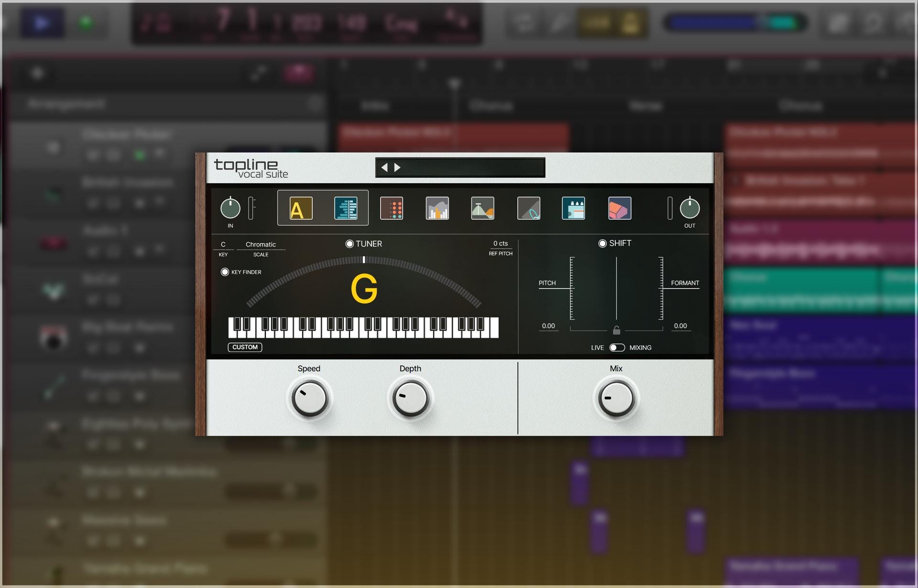This screenshot has height=588, width=918.
Task: Click the Speed knob
Action: pyautogui.click(x=310, y=398)
